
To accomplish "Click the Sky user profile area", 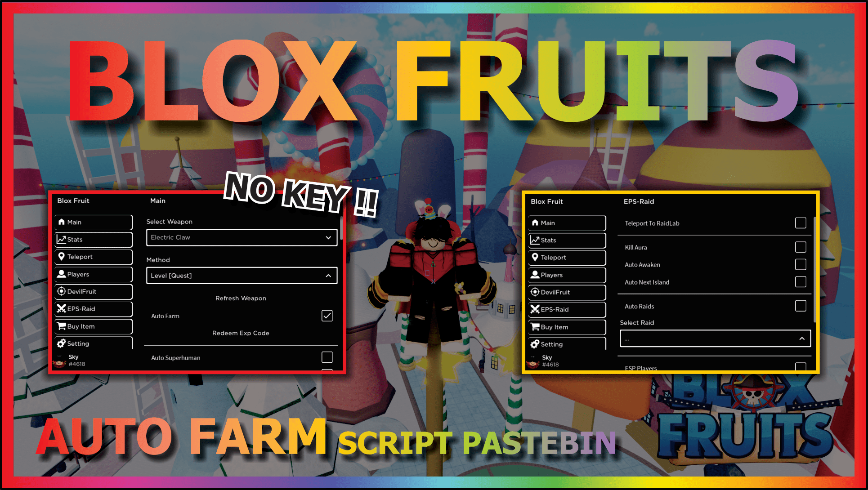I will [x=78, y=364].
